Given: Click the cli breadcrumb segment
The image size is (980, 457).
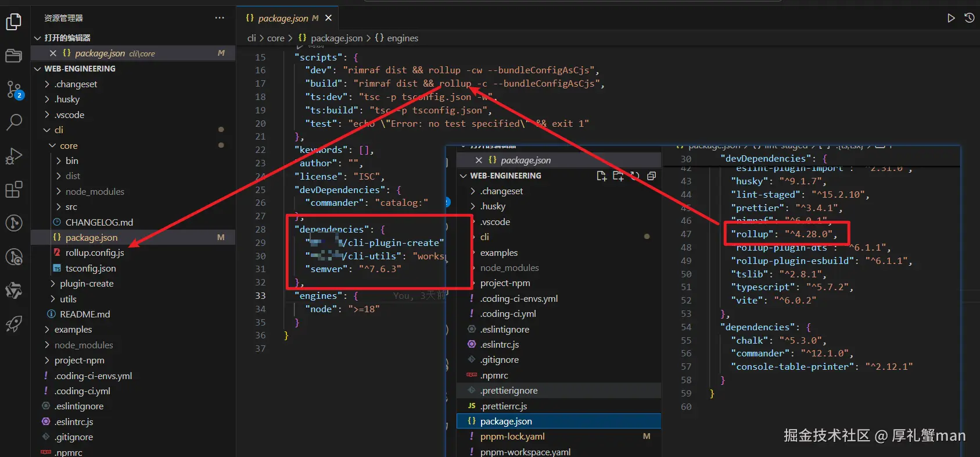Looking at the screenshot, I should pyautogui.click(x=252, y=38).
